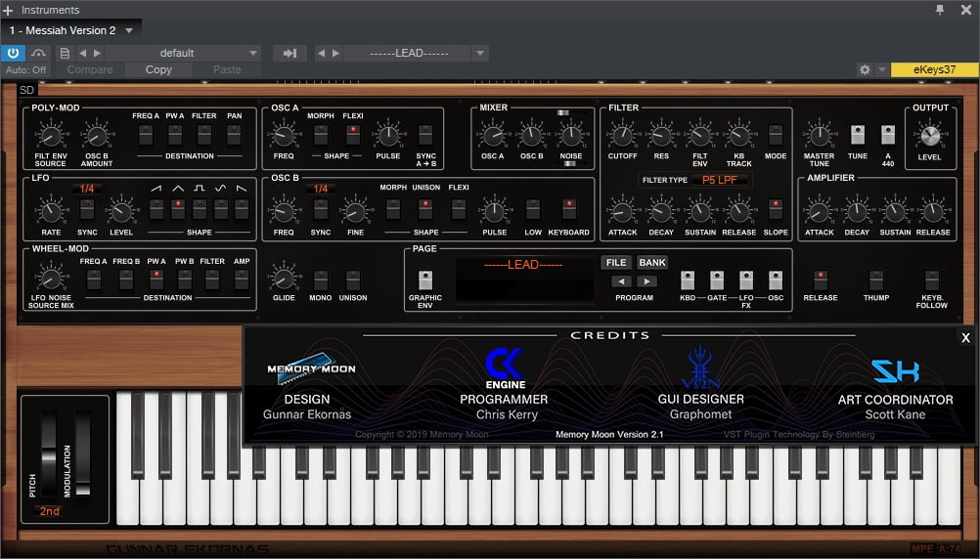Toggle the plugin power bypass button

(13, 53)
